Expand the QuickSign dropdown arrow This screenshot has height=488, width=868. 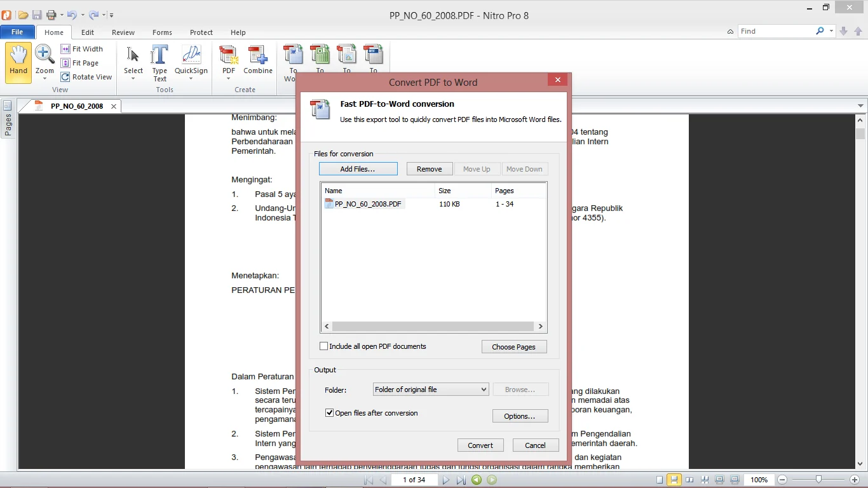(x=191, y=79)
